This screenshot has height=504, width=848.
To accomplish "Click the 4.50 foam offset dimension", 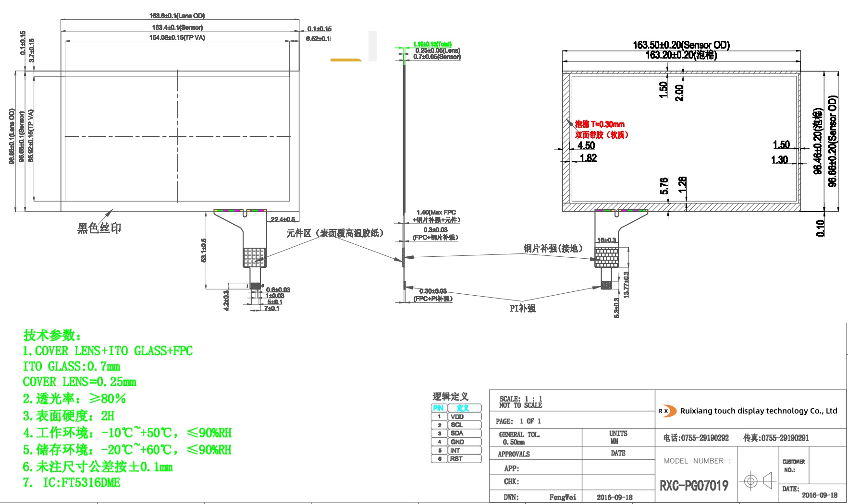I will 586,145.
